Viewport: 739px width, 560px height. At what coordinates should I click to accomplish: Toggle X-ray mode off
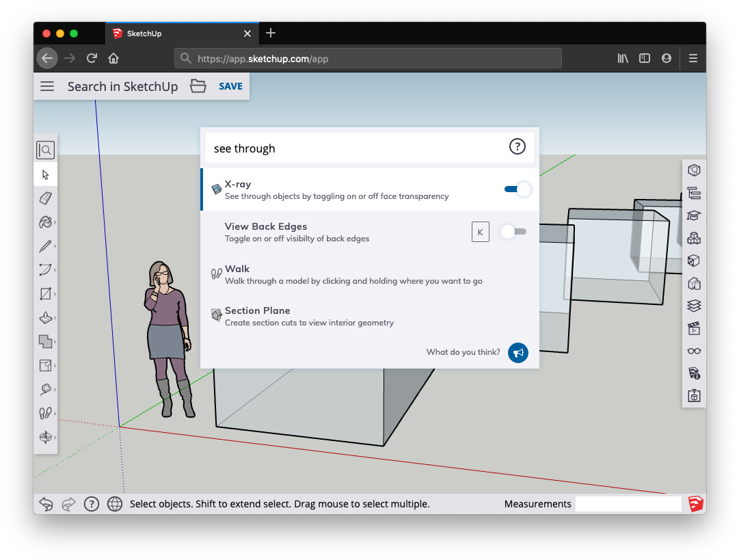(x=518, y=189)
